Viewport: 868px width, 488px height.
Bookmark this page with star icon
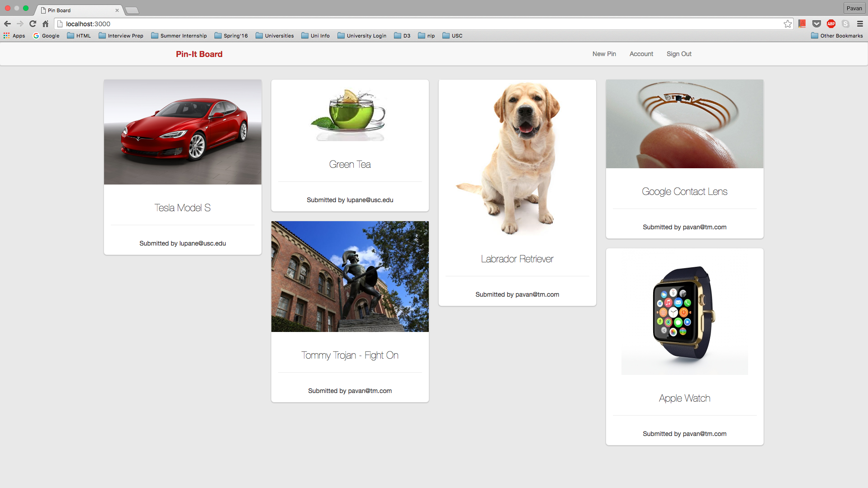[787, 24]
